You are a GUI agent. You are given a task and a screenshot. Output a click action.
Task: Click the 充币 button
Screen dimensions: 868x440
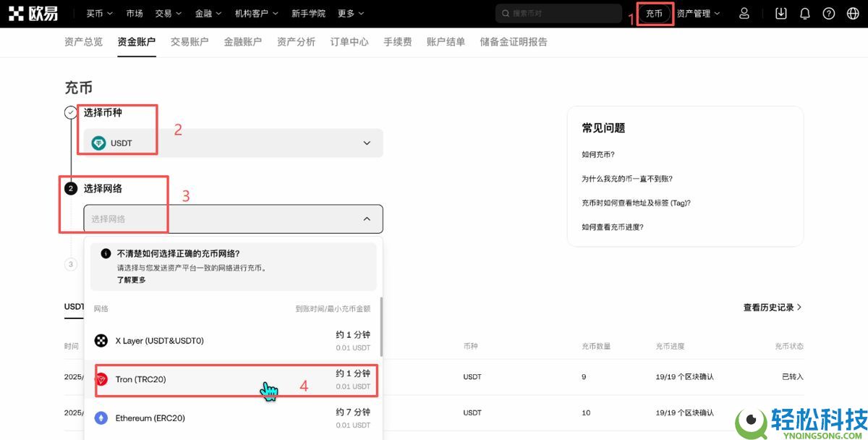(x=653, y=13)
